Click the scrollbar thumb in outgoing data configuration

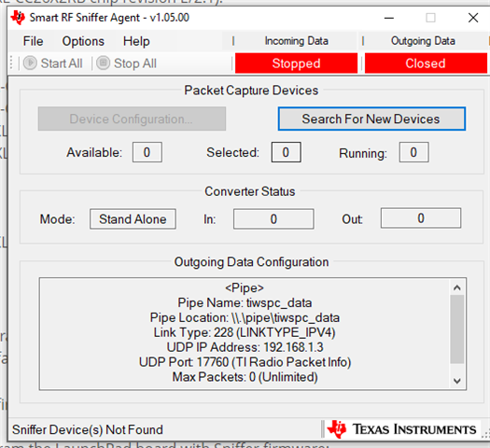(457, 329)
